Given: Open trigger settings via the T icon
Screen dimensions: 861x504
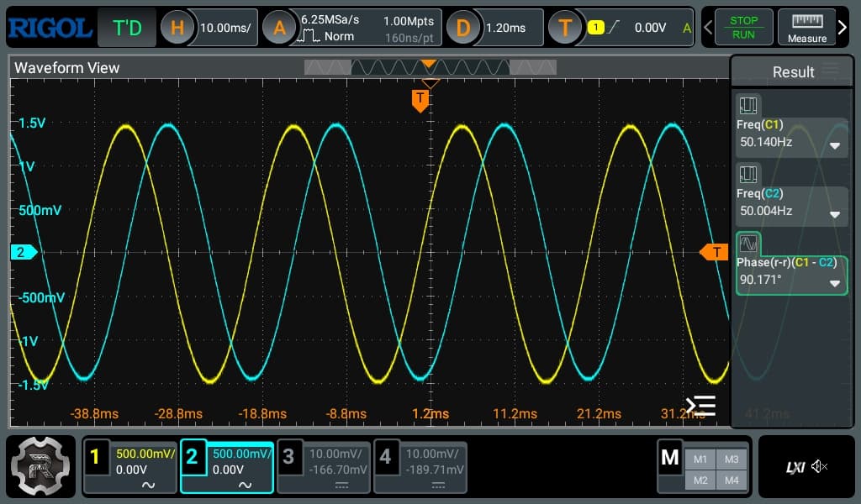Looking at the screenshot, I should (566, 27).
